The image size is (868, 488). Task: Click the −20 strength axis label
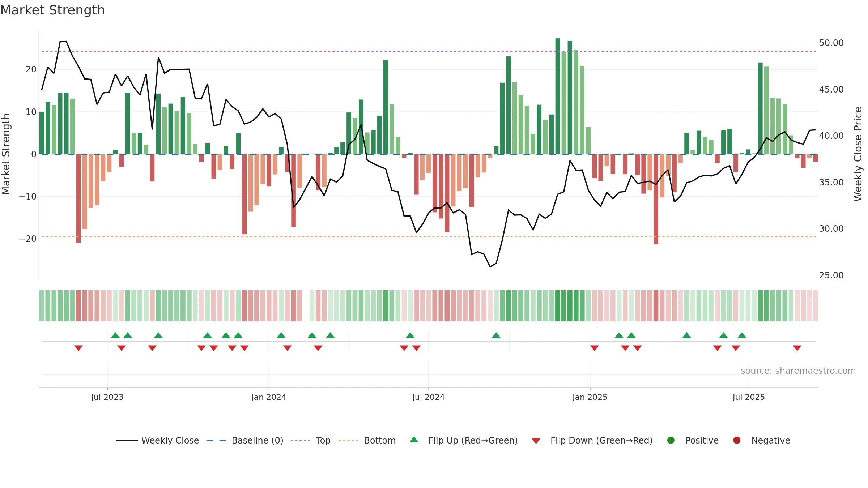[28, 239]
